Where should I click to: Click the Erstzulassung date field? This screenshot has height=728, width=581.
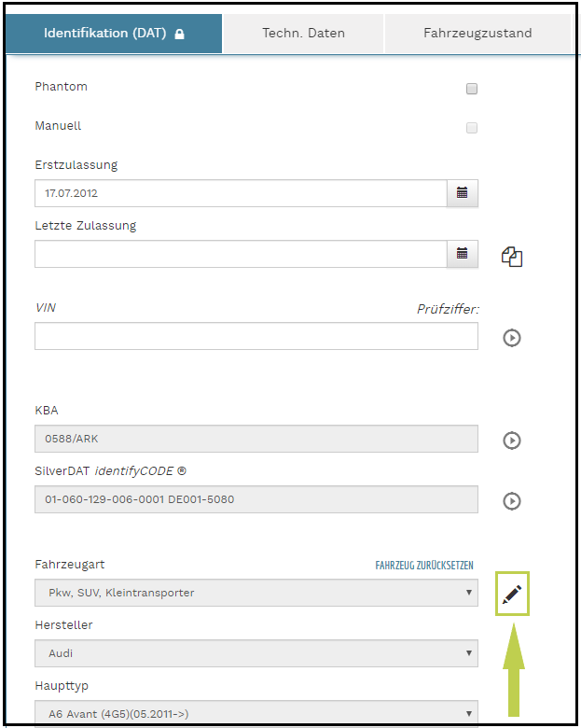(241, 193)
